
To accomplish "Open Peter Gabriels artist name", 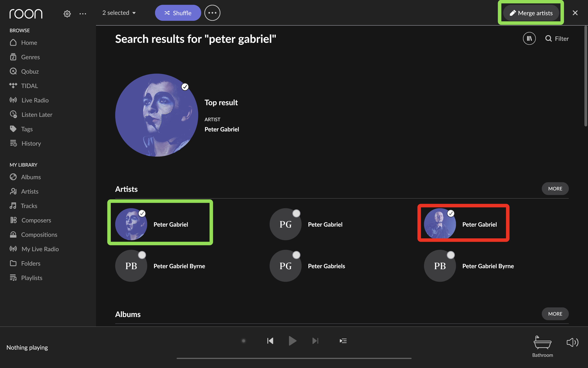I will click(x=326, y=266).
